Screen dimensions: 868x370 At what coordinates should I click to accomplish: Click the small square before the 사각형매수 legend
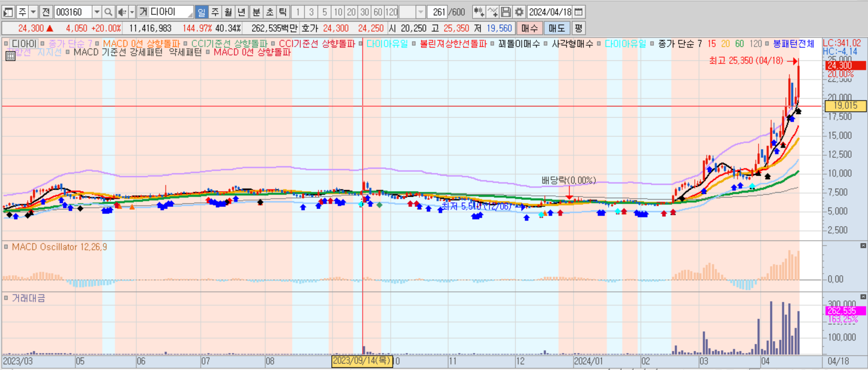(x=546, y=44)
